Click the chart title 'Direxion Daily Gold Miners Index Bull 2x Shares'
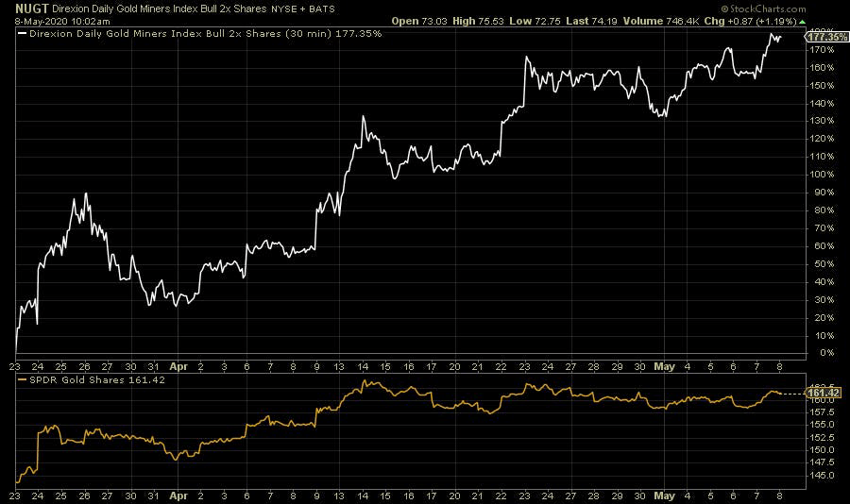The image size is (850, 504). tap(160, 9)
